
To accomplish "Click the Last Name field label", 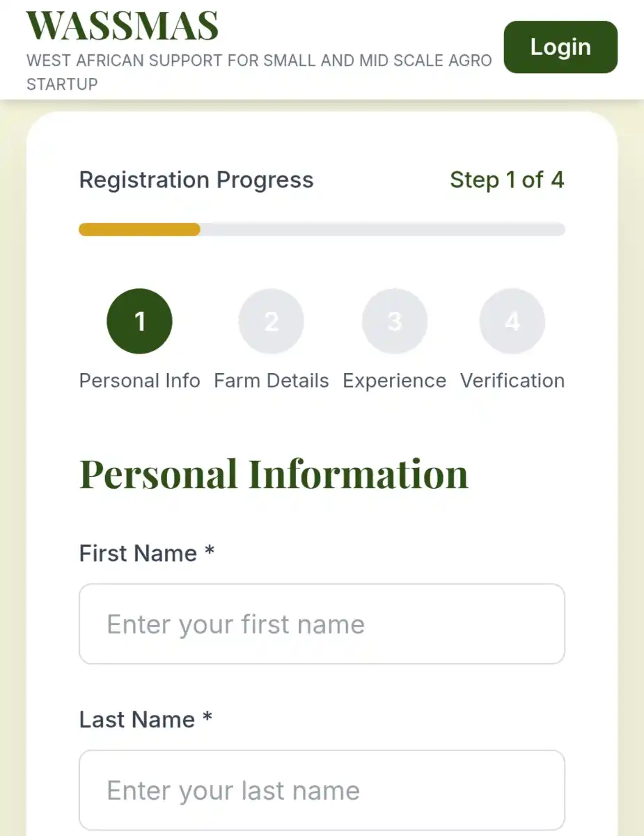I will click(x=145, y=719).
